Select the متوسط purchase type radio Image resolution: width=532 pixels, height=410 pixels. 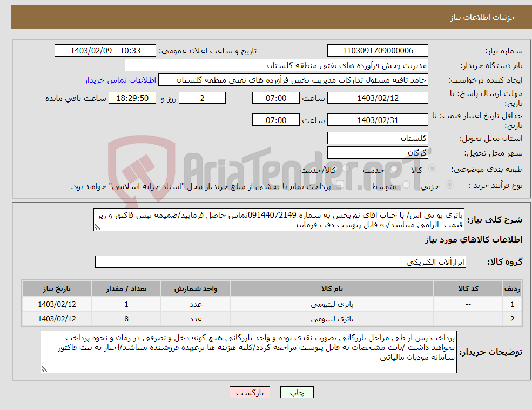[x=406, y=185]
